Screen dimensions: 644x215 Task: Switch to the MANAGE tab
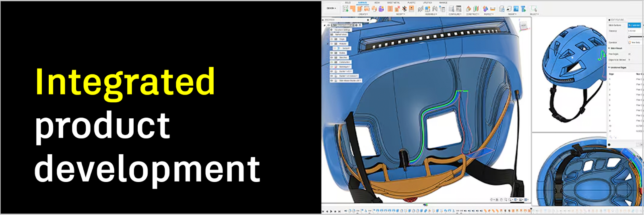click(x=443, y=2)
